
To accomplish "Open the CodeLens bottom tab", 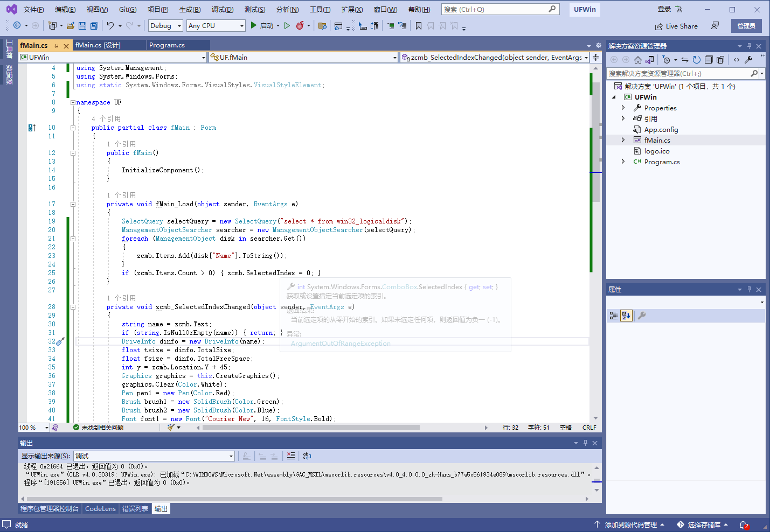I will [x=100, y=508].
